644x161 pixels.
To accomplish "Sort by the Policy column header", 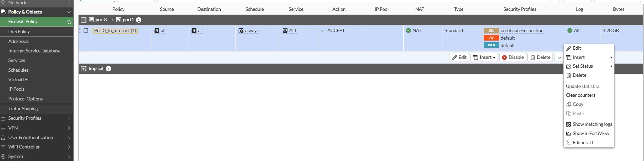I will (118, 9).
